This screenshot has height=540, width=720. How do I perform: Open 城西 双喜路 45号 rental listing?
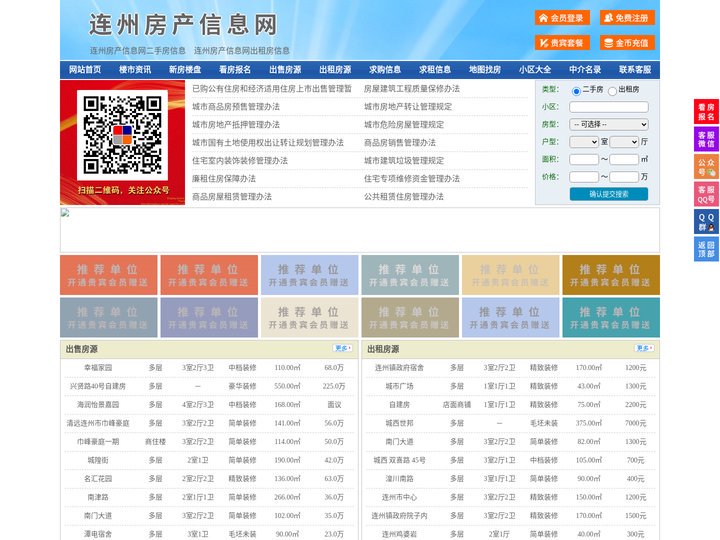(399, 460)
